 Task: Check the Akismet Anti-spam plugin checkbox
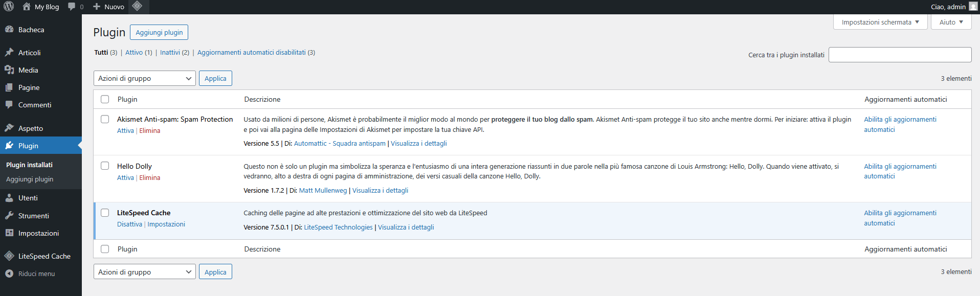pos(105,119)
